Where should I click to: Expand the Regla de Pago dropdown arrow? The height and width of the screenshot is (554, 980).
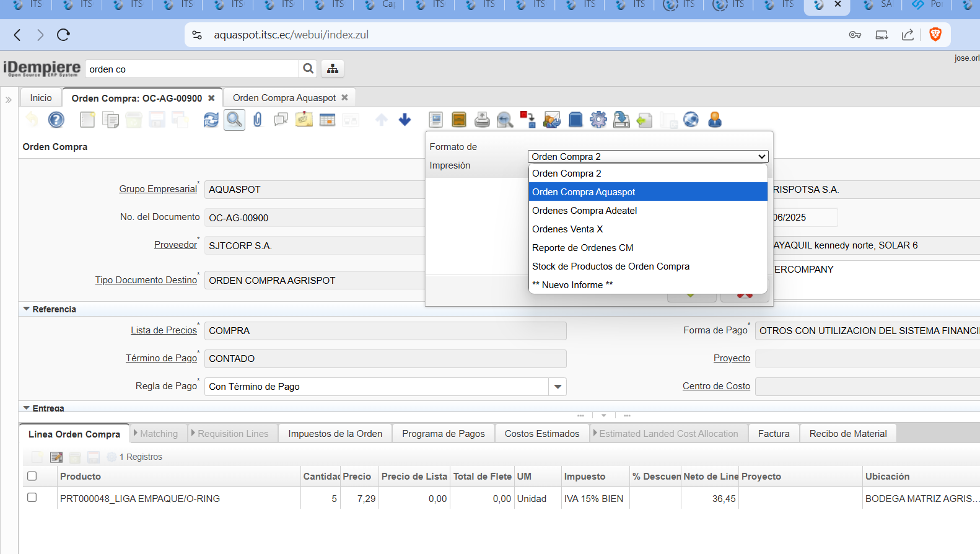(x=558, y=387)
